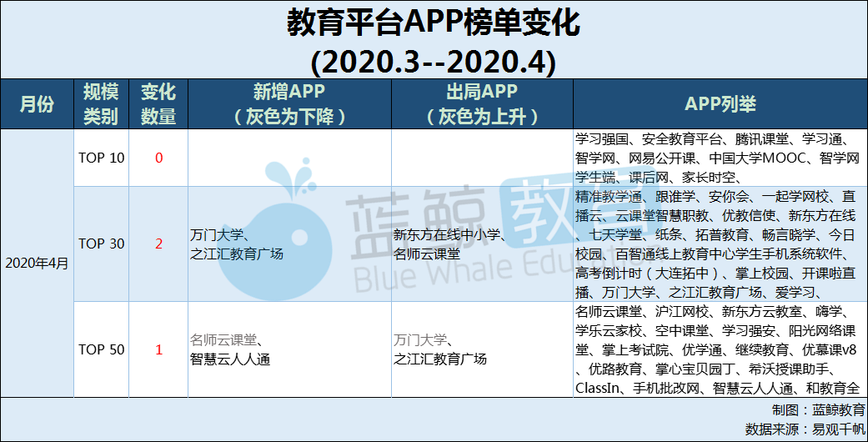Image resolution: width=868 pixels, height=442 pixels.
Task: Select 腾讯课堂 in the TOP 10 app list
Action: click(x=762, y=139)
